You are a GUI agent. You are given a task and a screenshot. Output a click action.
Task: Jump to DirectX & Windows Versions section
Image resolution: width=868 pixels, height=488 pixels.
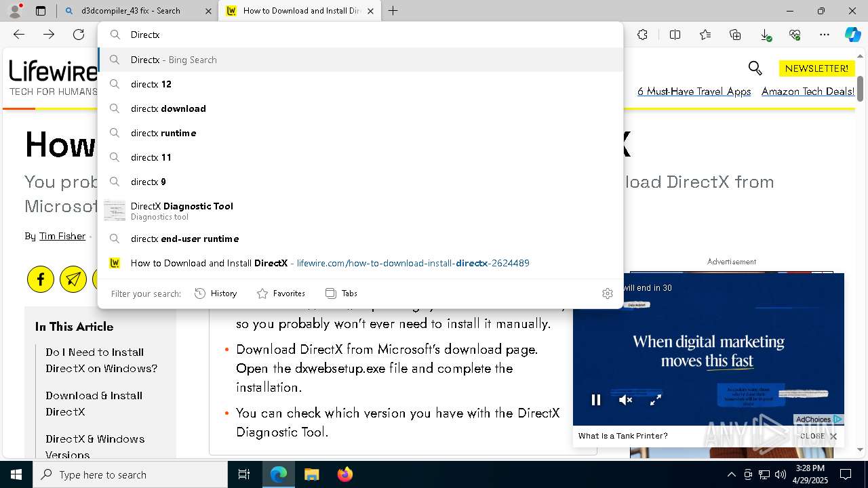point(95,447)
